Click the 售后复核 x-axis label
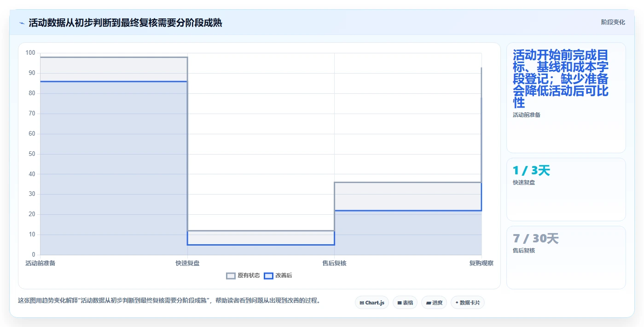644x327 pixels. coord(334,263)
